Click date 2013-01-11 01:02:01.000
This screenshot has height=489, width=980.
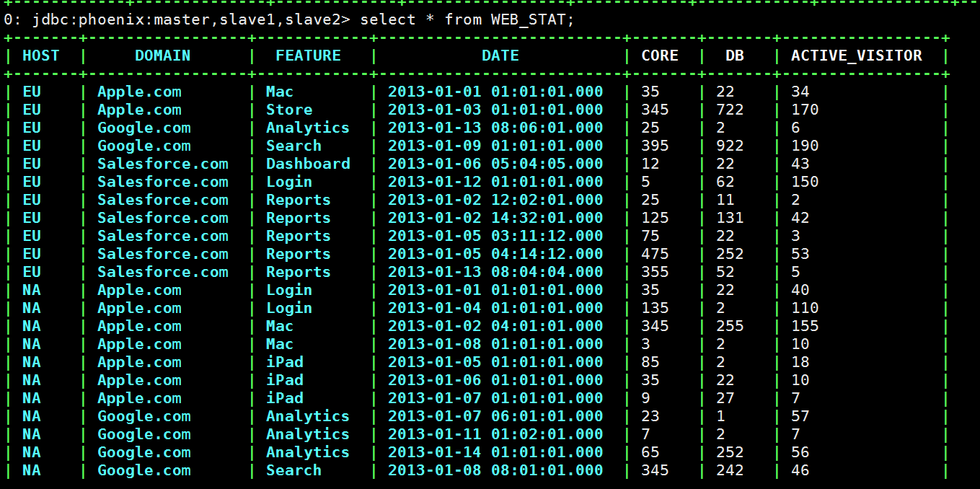[495, 434]
